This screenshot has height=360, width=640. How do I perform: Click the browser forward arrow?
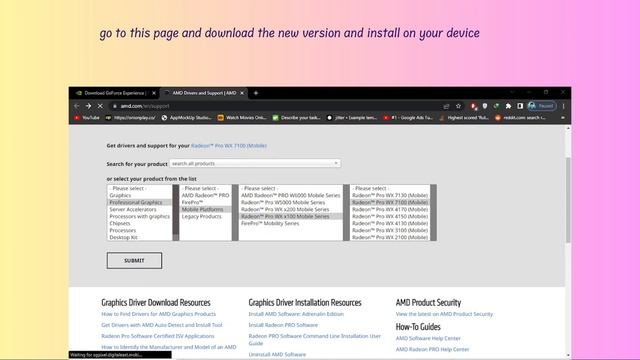[89, 106]
